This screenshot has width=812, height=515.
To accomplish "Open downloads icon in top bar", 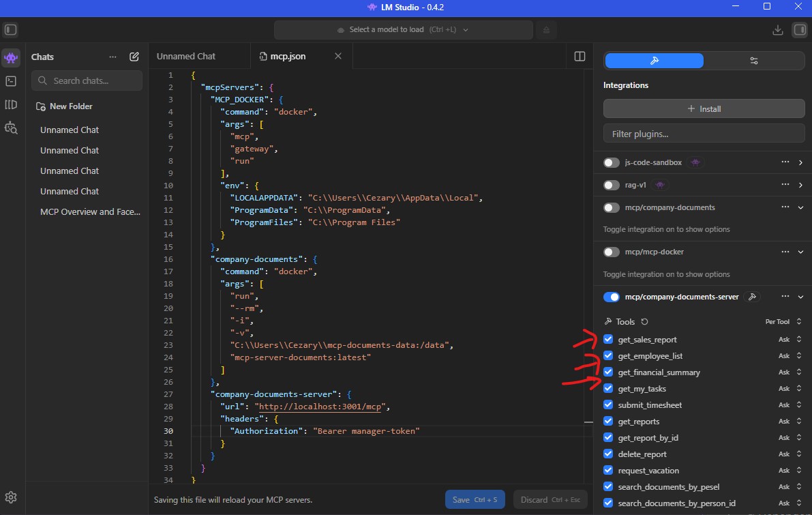I will click(778, 30).
